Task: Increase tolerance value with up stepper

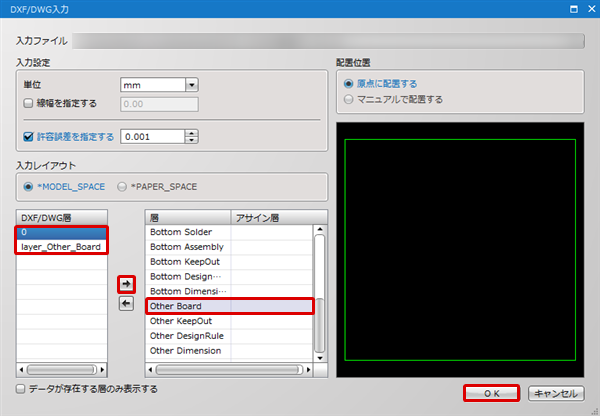Action: [x=191, y=133]
